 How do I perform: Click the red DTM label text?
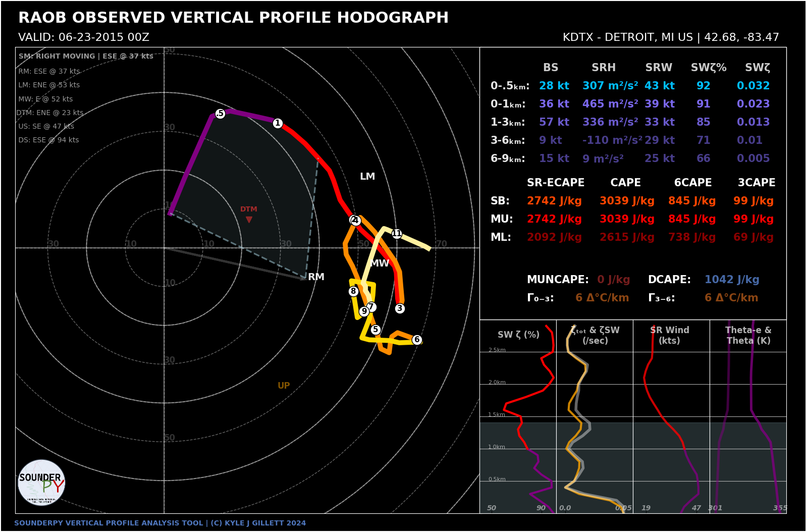pyautogui.click(x=249, y=209)
